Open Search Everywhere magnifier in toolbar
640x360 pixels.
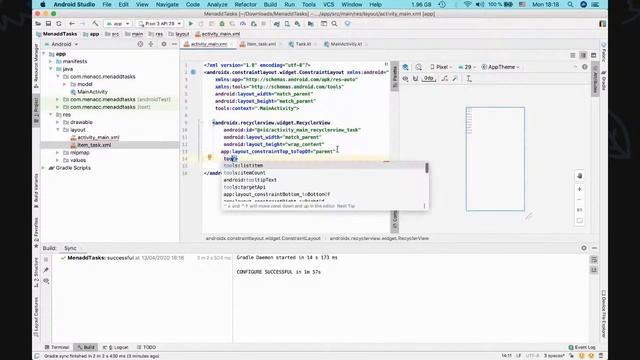pyautogui.click(x=334, y=24)
